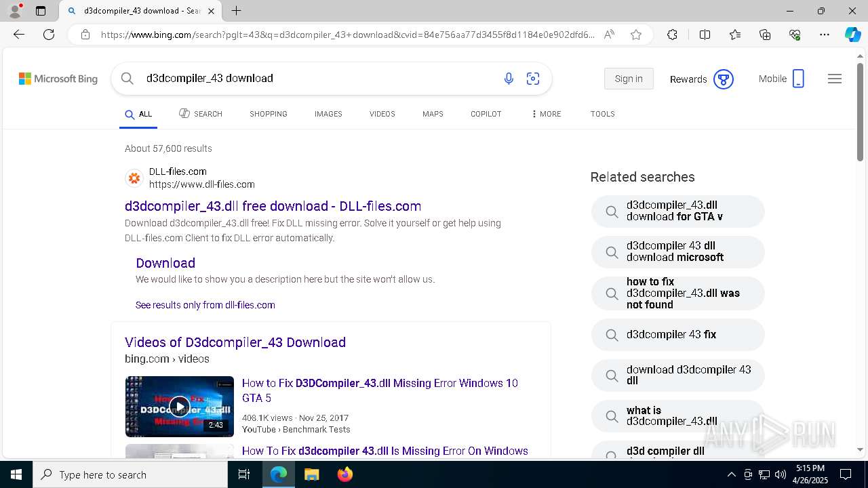Viewport: 868px width, 488px height.
Task: Select related search download d3dcompiler 43 dll
Action: 678,375
